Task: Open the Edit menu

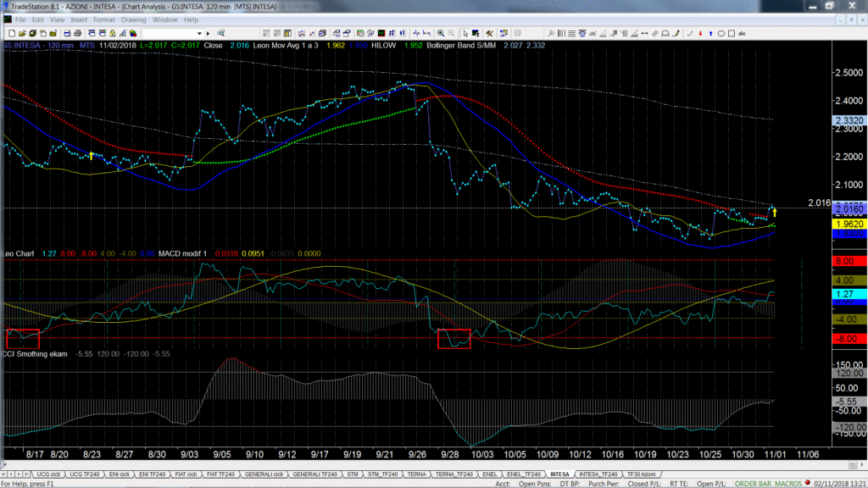Action: point(37,20)
